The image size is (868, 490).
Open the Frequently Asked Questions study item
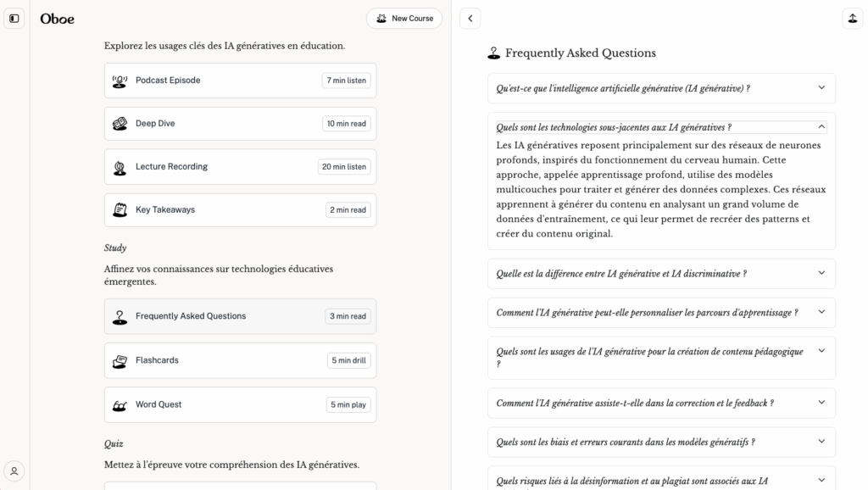tap(240, 316)
